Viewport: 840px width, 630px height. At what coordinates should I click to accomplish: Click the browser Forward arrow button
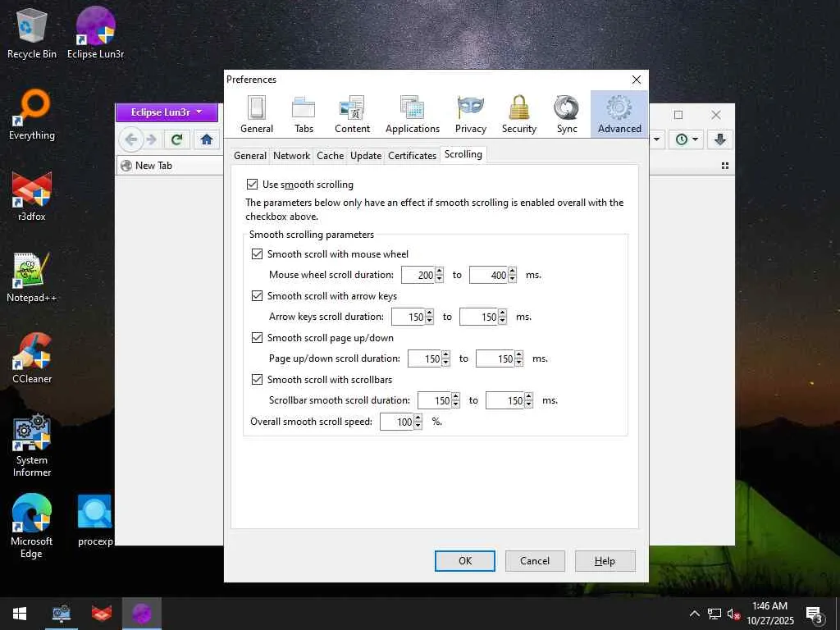[x=152, y=139]
